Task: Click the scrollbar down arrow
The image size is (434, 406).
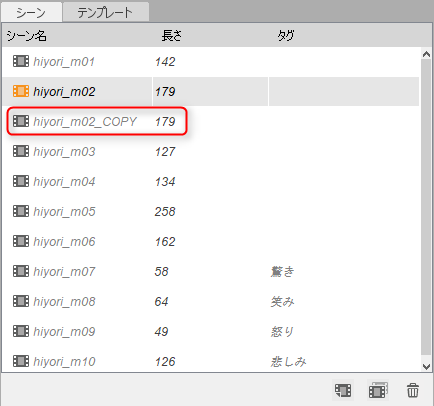Action: coord(426,366)
